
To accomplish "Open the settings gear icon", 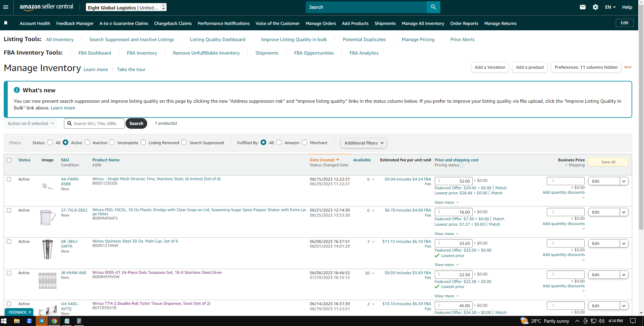I will (x=596, y=7).
